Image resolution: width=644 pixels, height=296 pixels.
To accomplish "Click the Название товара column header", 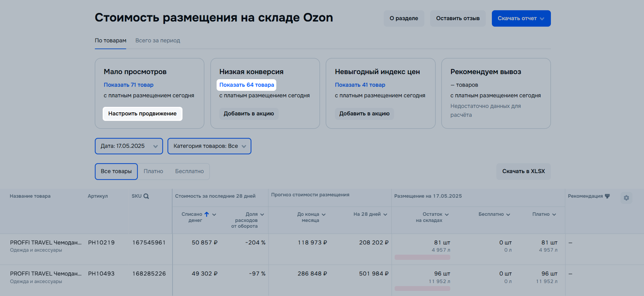I will (x=30, y=196).
